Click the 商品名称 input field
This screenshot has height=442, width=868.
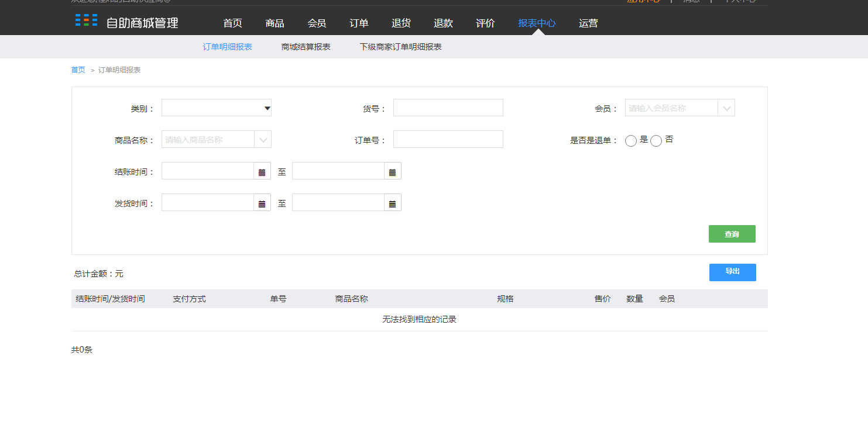[208, 140]
